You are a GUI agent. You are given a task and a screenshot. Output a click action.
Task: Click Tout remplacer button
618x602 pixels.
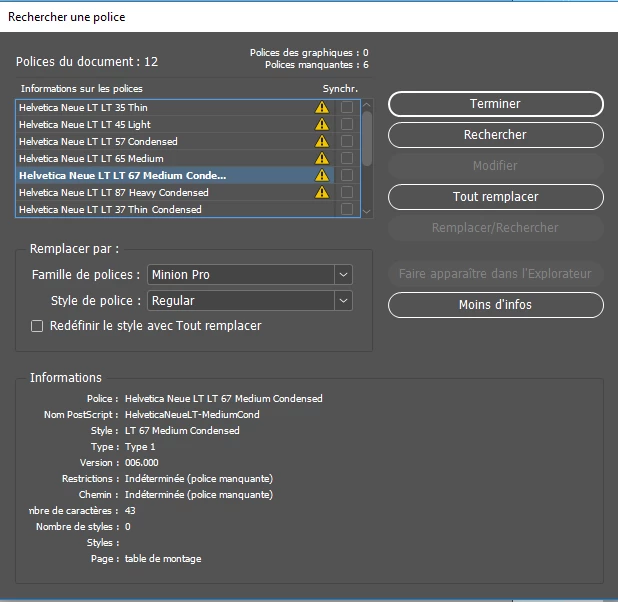click(495, 197)
